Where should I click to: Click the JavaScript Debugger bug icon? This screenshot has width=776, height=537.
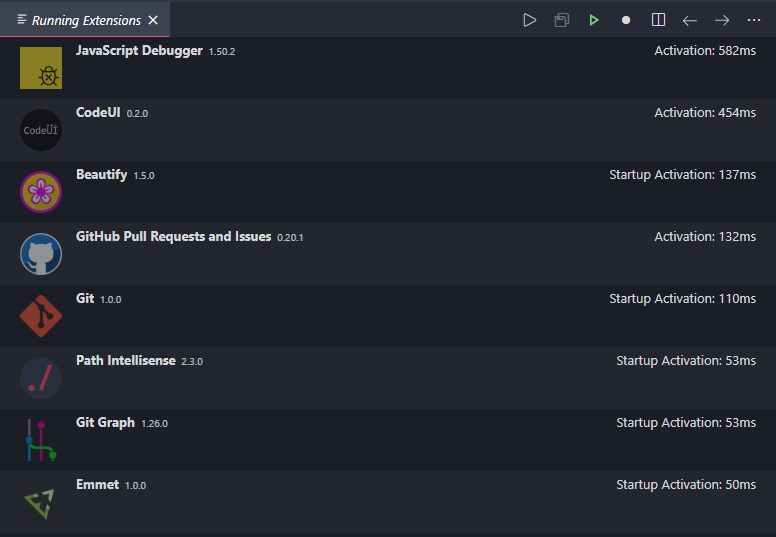[x=41, y=68]
